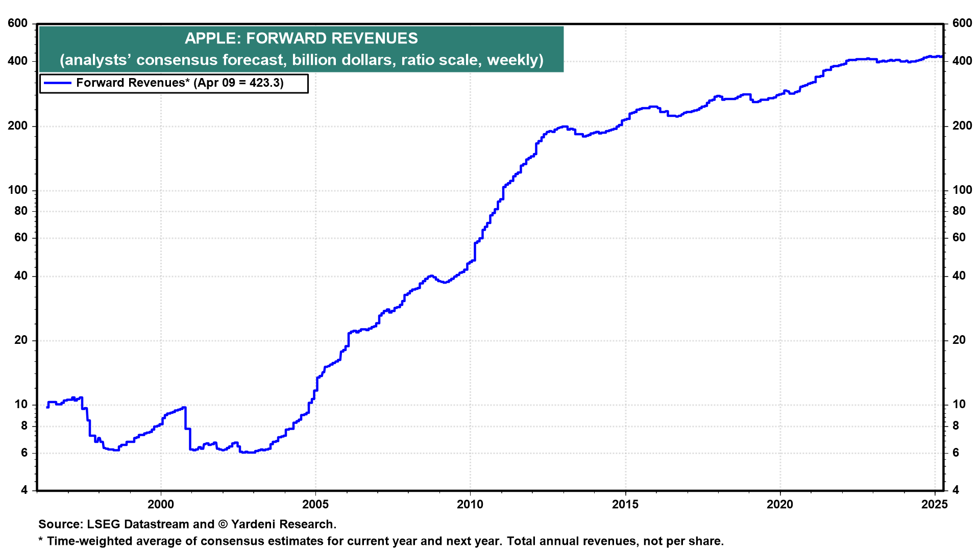The image size is (980, 551).
Task: Click the blue legend line swatch
Action: [x=57, y=83]
